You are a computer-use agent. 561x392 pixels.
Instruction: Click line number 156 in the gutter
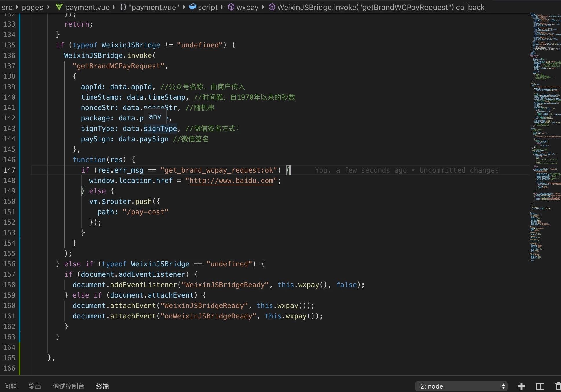[x=9, y=264]
